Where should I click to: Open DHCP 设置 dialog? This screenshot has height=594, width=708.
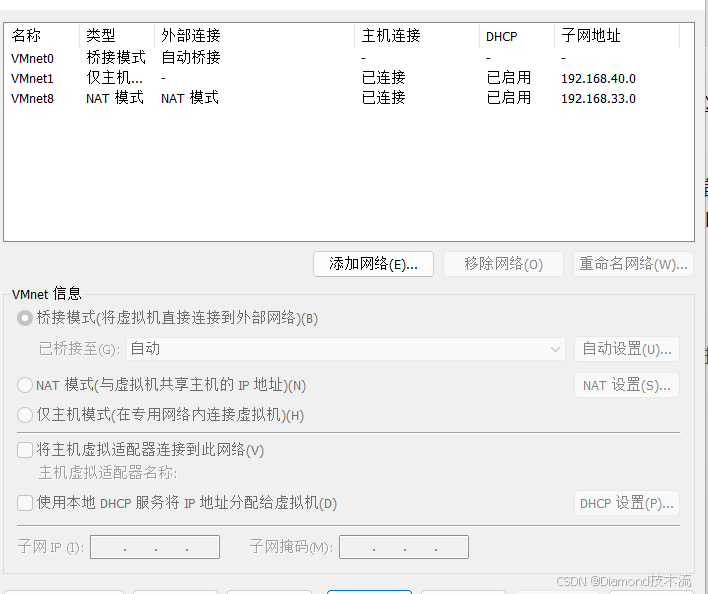pyautogui.click(x=627, y=503)
